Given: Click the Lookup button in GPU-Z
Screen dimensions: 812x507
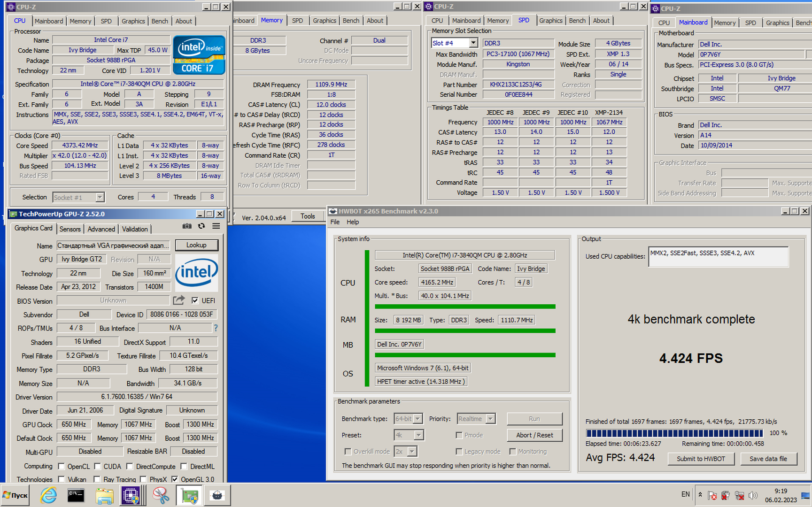Looking at the screenshot, I should point(196,245).
